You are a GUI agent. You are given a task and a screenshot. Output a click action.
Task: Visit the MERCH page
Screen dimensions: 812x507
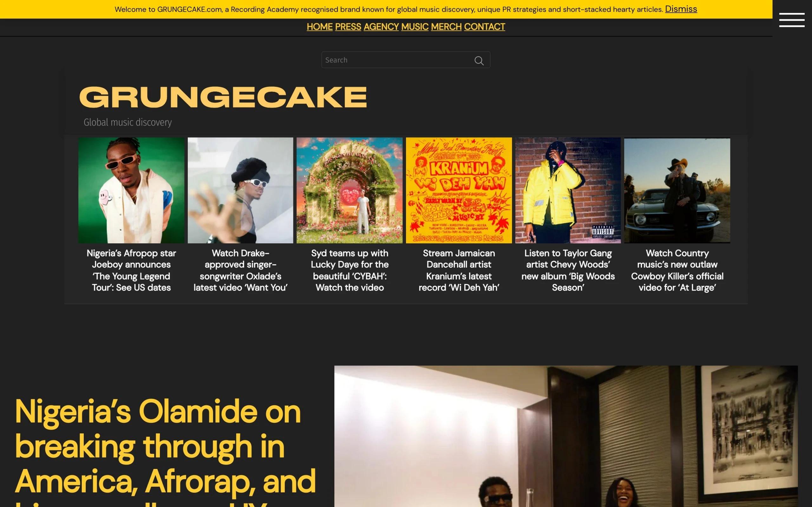(x=446, y=27)
